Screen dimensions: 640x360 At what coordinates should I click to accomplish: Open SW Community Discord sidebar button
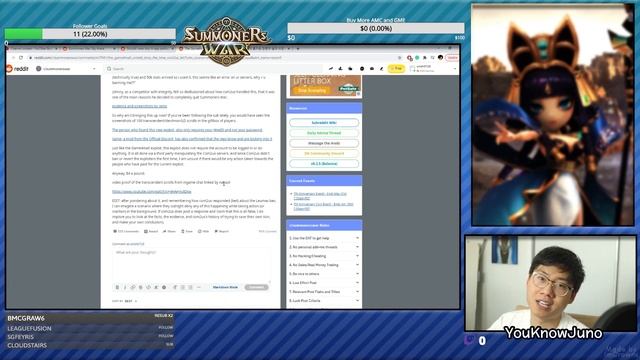click(x=324, y=153)
